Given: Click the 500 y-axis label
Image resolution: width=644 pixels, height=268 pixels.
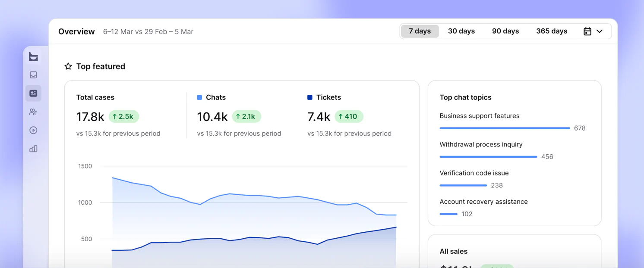Looking at the screenshot, I should click(x=86, y=239).
